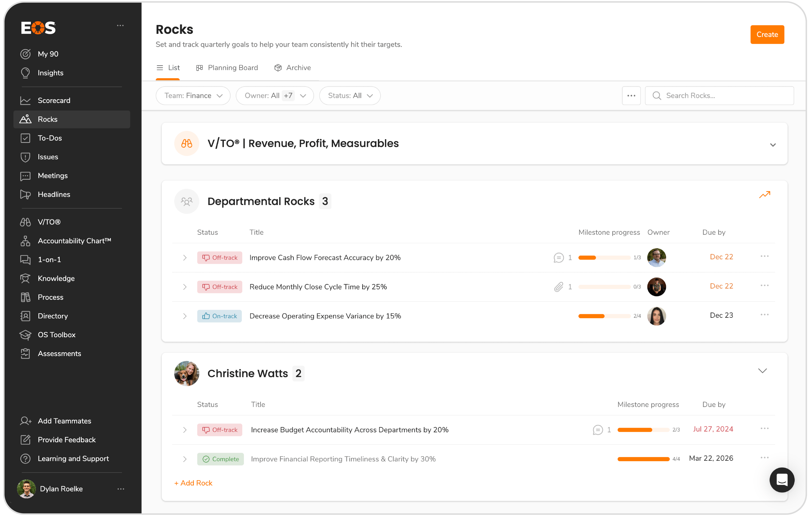The height and width of the screenshot is (516, 812).
Task: Open Scorecard from the sidebar
Action: 54,101
